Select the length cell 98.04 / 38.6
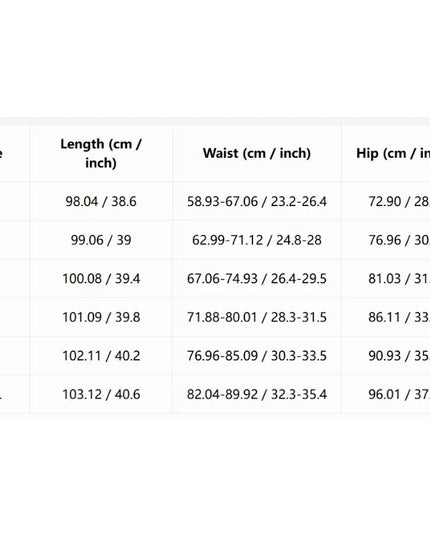Screen dimensions: 430x537 click(x=101, y=201)
